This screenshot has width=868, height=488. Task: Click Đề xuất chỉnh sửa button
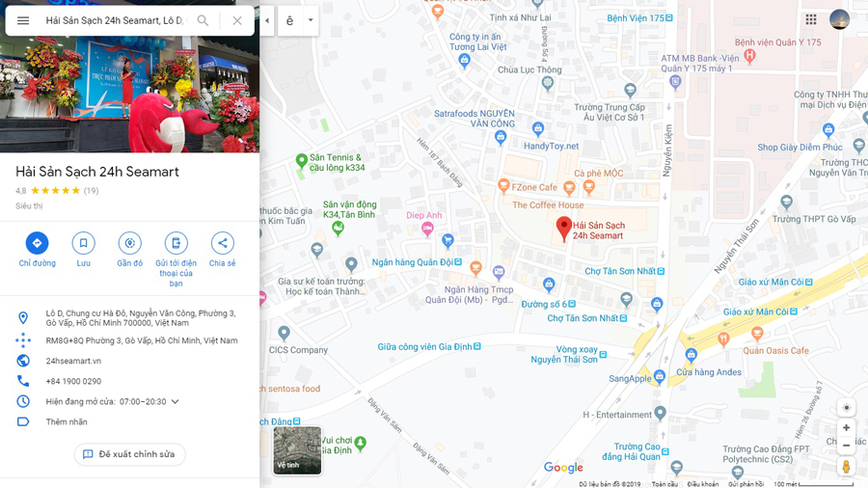pyautogui.click(x=129, y=454)
